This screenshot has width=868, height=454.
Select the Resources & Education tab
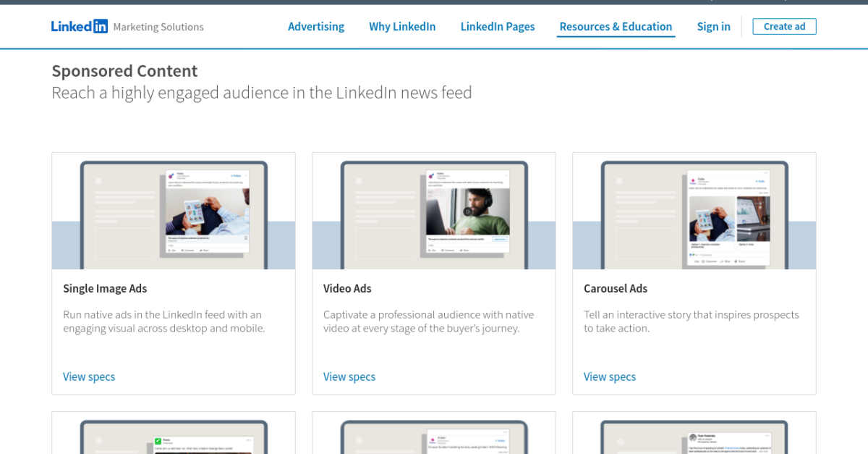point(616,26)
